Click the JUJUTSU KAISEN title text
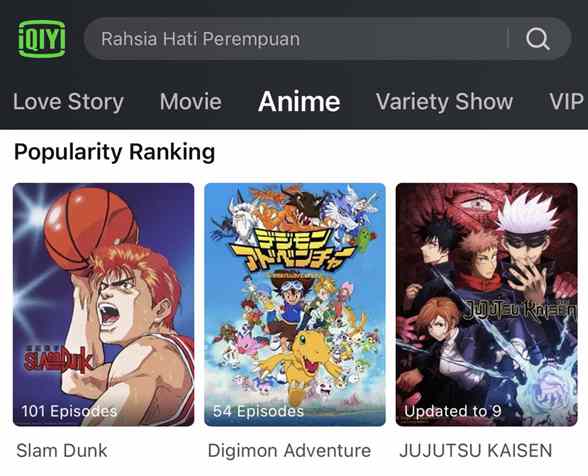This screenshot has height=476, width=588. 476,450
